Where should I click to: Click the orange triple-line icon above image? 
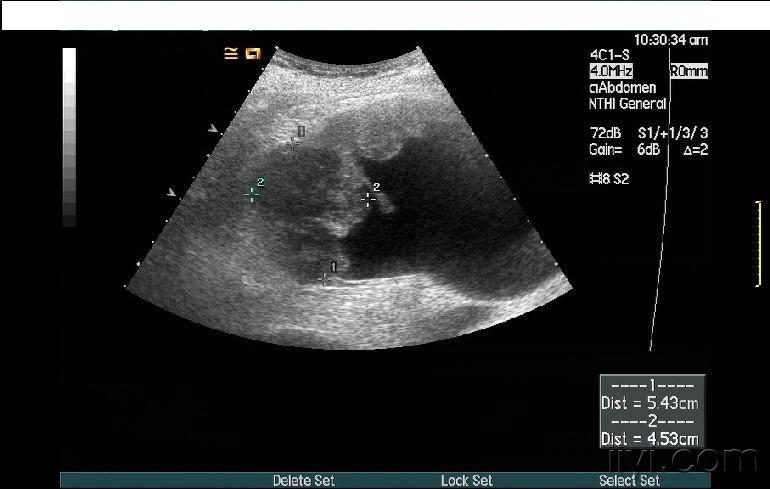[231, 54]
